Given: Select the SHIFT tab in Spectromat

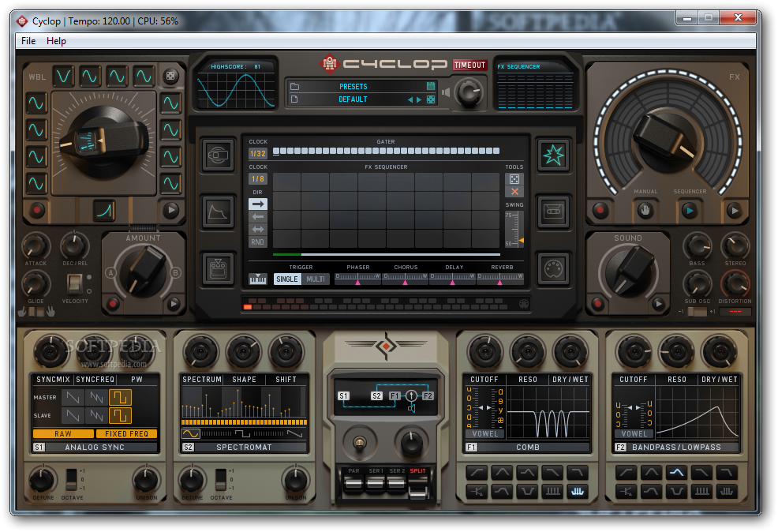Looking at the screenshot, I should [286, 379].
